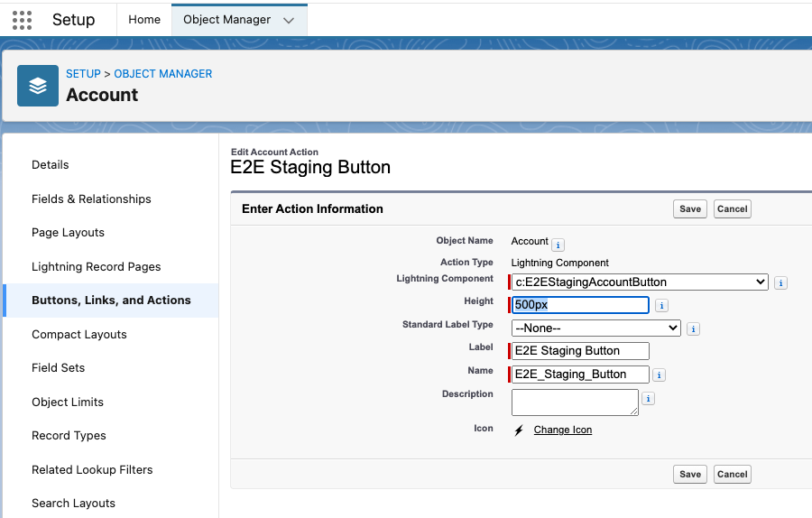Open the Object Manager tab chevron menu
Image resolution: width=812 pixels, height=518 pixels.
click(289, 20)
